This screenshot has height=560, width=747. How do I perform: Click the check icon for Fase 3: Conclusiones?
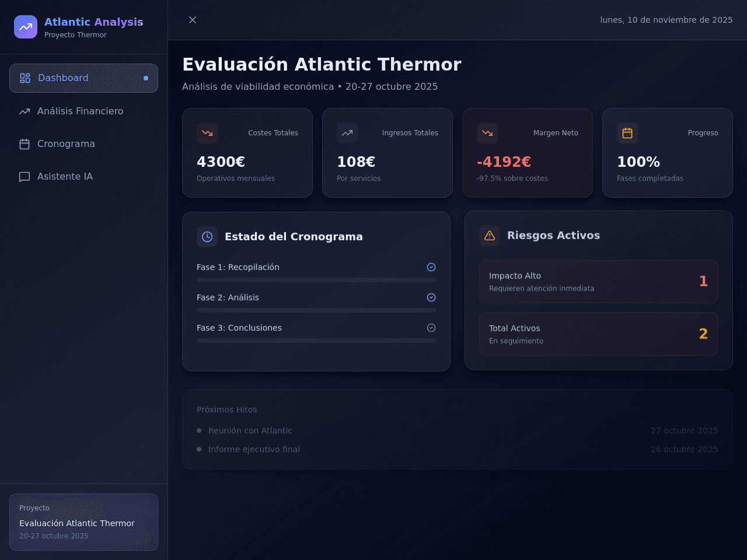tap(431, 328)
